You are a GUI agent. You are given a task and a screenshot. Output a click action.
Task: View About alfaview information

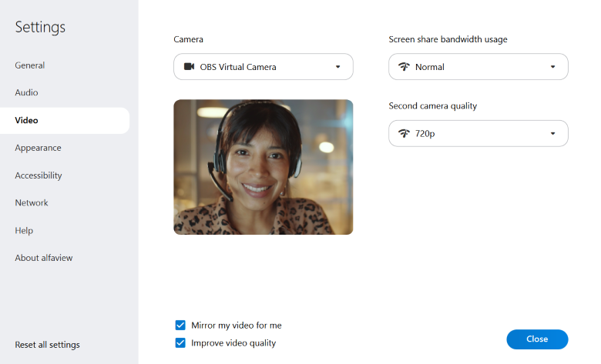[44, 258]
